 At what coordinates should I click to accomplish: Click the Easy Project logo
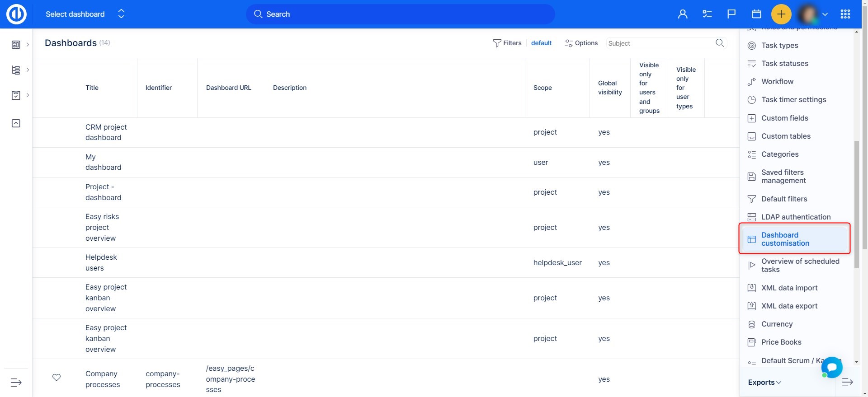(x=16, y=14)
